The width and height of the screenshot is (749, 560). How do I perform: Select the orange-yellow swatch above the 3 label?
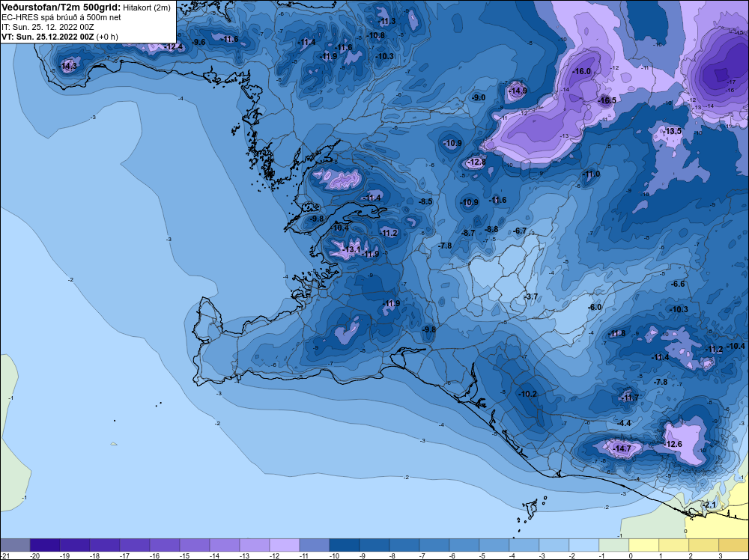pos(734,545)
